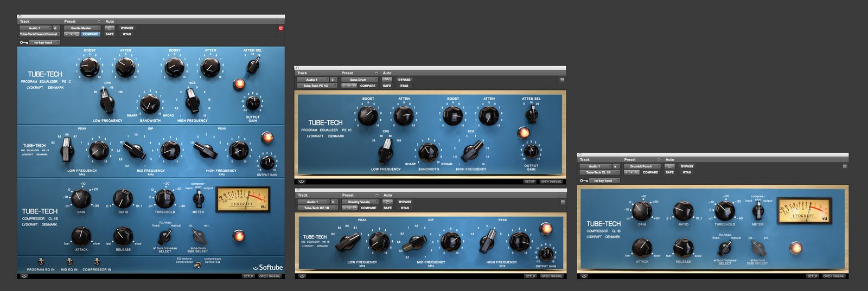Screen dimensions: 868x291
Task: Flip the EQ before compressor routing switch
Action: [198, 265]
